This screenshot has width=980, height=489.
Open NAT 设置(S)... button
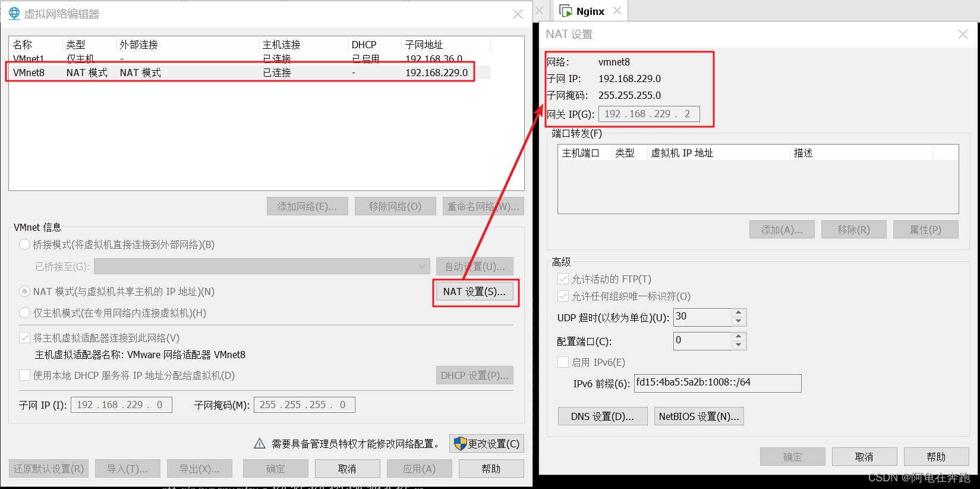pos(474,291)
